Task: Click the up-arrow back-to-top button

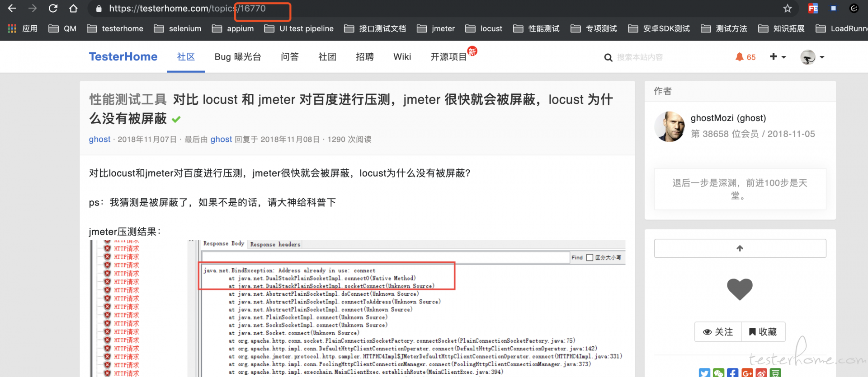Action: (740, 248)
